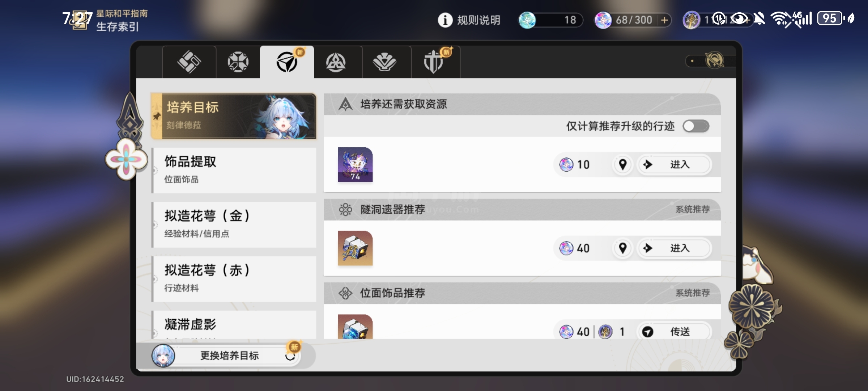Select the first diamond-shaped guide tab icon
This screenshot has width=868, height=391.
tap(189, 62)
